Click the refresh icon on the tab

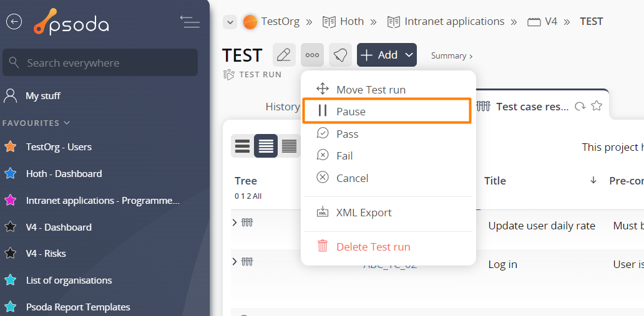[580, 107]
